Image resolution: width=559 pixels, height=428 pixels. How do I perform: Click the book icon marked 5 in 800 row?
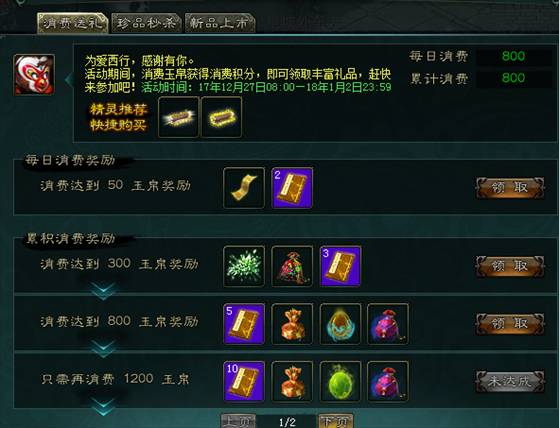[x=244, y=324]
